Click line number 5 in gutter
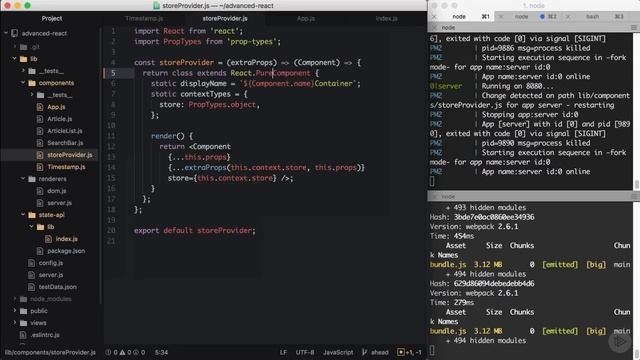Screen dimensions: 640x360 point(113,73)
